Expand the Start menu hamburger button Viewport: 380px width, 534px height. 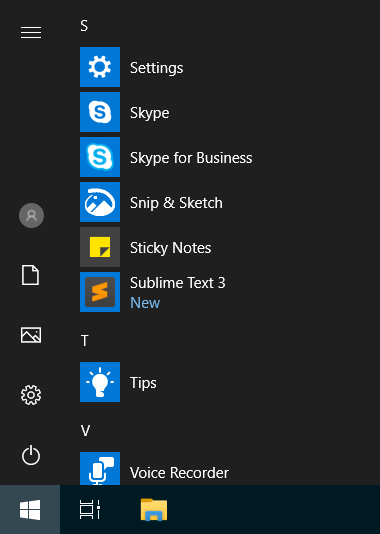31,32
